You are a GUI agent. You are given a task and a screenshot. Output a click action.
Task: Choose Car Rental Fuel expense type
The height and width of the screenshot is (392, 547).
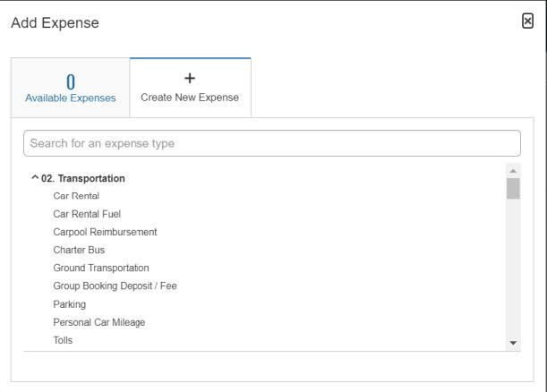tap(87, 214)
